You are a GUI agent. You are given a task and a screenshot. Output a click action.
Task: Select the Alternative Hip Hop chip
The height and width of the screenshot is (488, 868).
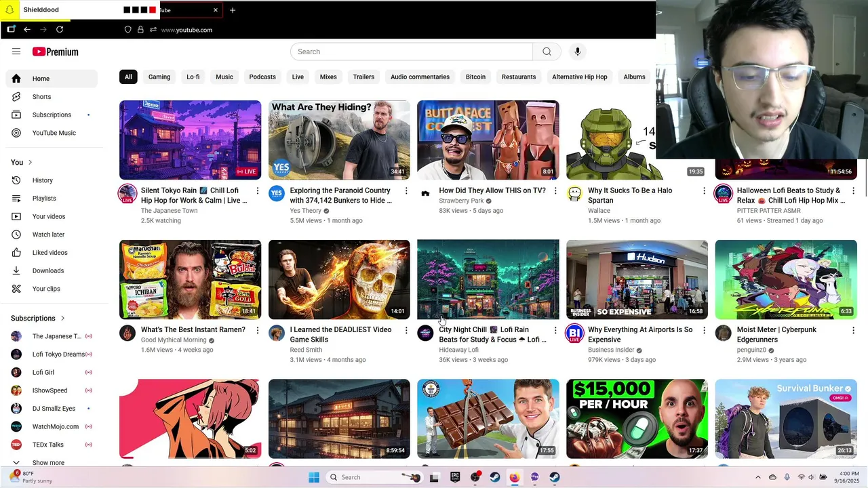point(580,77)
